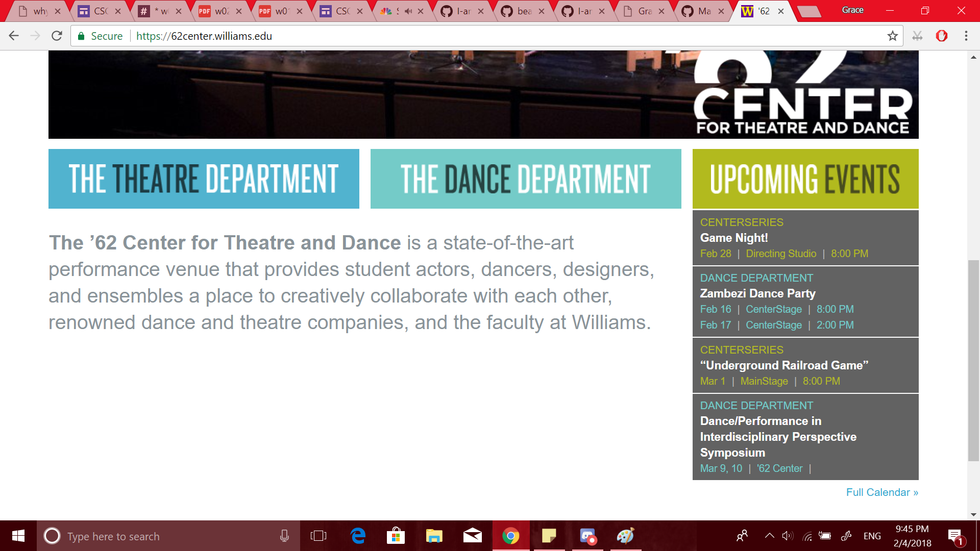Open the Full Calendar link
This screenshot has height=551, width=980.
tap(882, 492)
